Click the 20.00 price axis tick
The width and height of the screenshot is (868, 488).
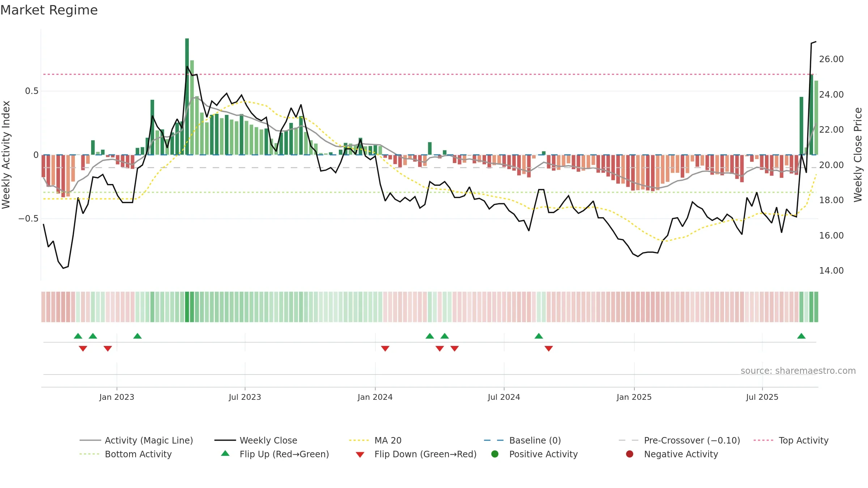(831, 165)
